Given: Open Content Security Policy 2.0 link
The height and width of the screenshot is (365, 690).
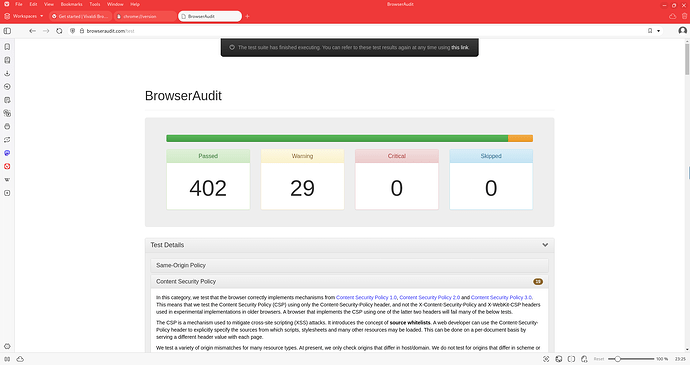Looking at the screenshot, I should [429, 298].
